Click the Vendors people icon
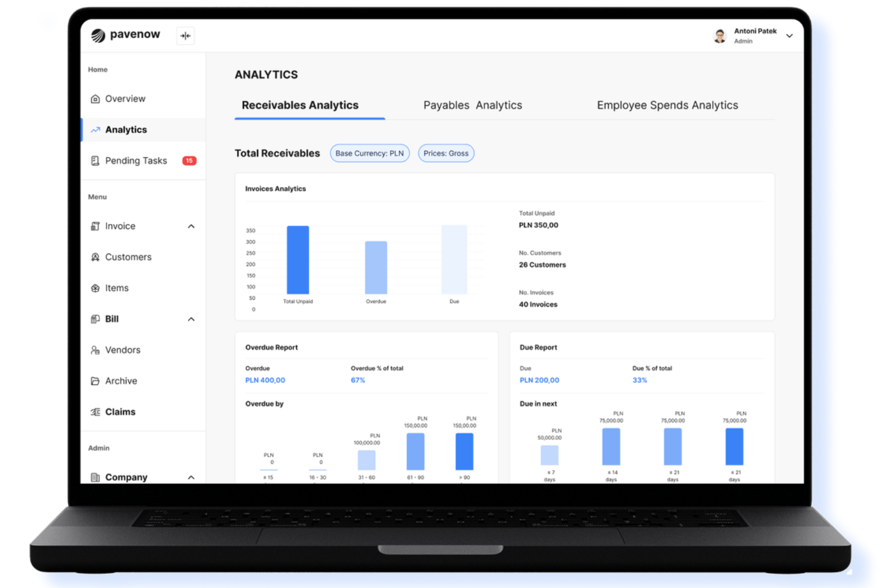Viewport: 882px width, 588px height. [95, 350]
